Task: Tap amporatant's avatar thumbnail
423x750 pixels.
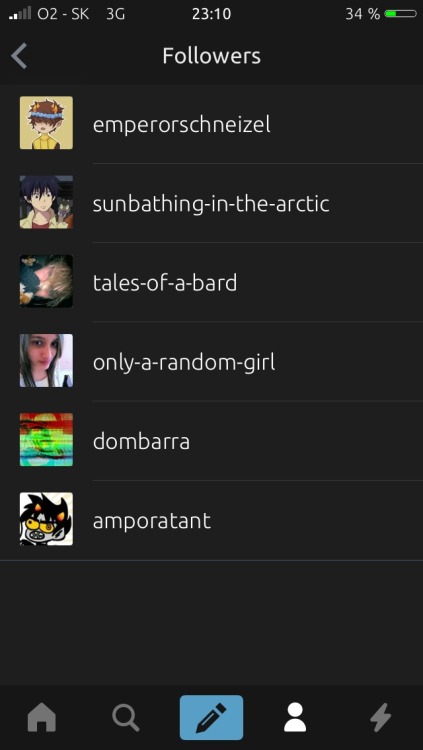Action: point(46,519)
